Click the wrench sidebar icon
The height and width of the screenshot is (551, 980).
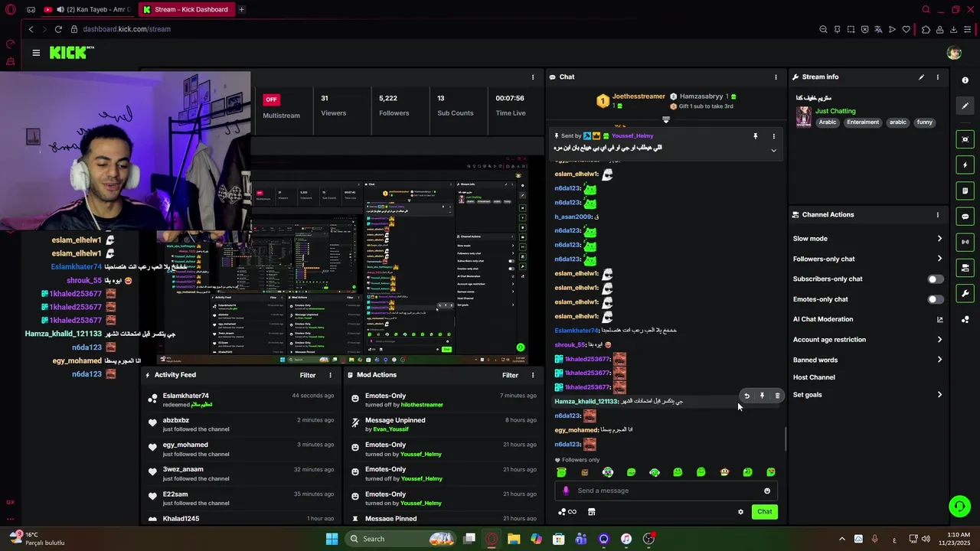pyautogui.click(x=965, y=293)
